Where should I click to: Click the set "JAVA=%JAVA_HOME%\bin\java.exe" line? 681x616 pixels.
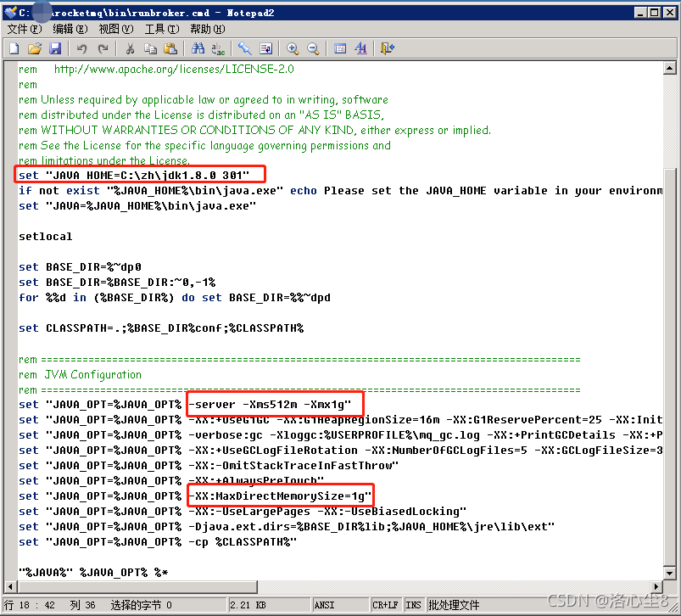137,206
